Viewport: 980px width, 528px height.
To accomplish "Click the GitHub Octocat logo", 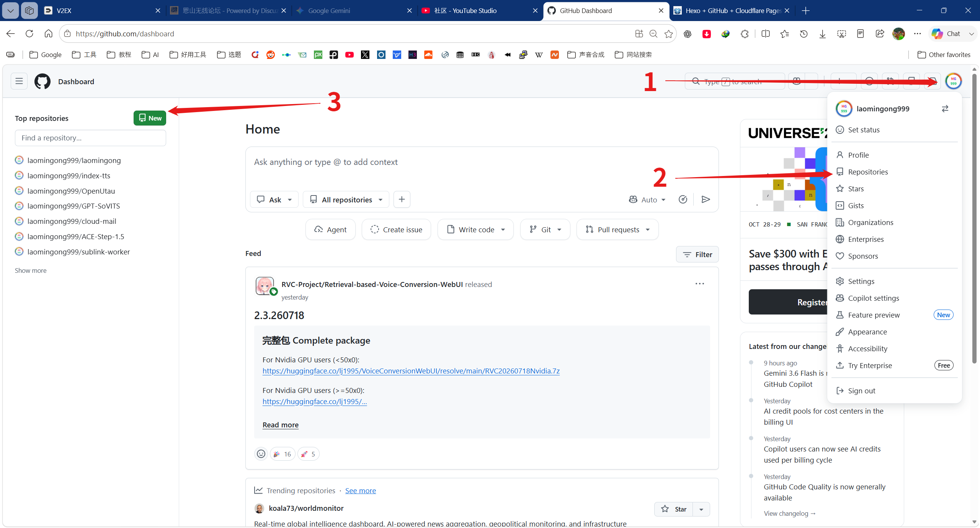I will coord(42,81).
